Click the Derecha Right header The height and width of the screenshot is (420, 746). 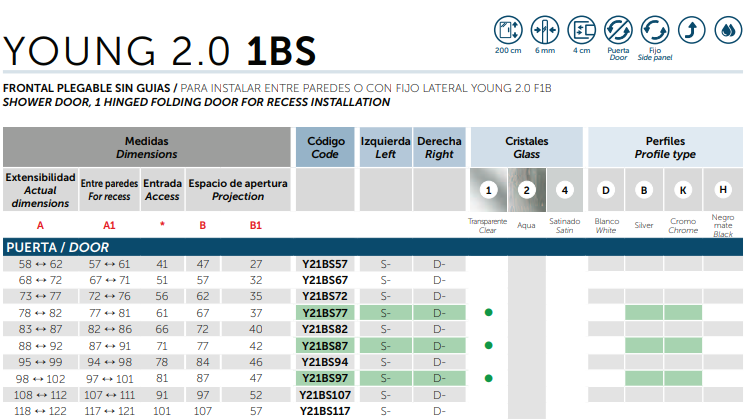coord(439,147)
